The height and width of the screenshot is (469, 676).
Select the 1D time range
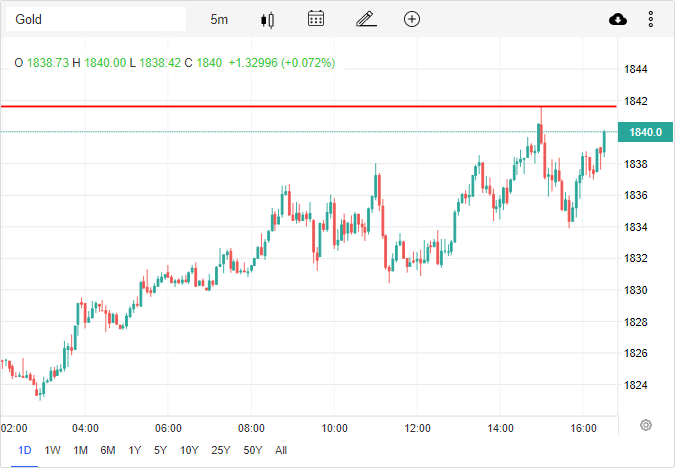tap(25, 450)
